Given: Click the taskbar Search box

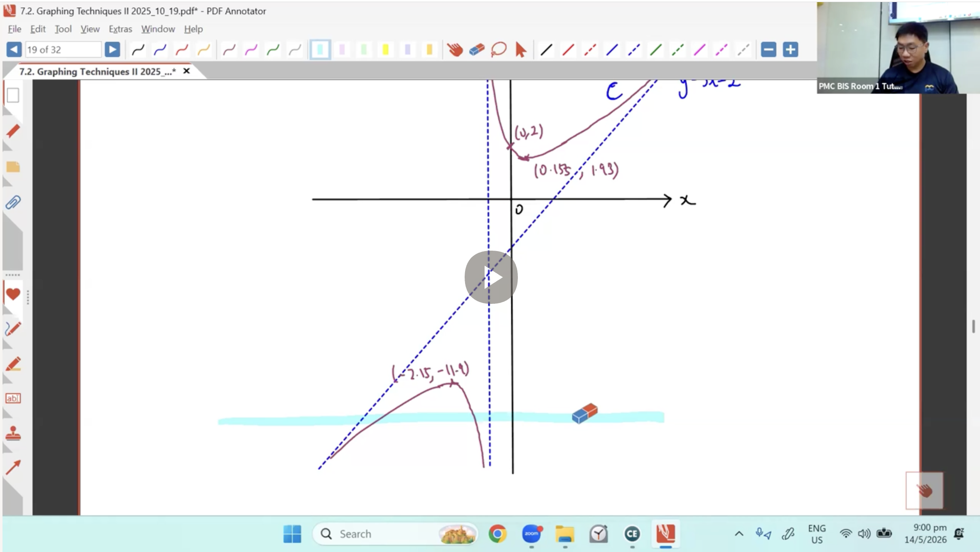Looking at the screenshot, I should tap(395, 534).
